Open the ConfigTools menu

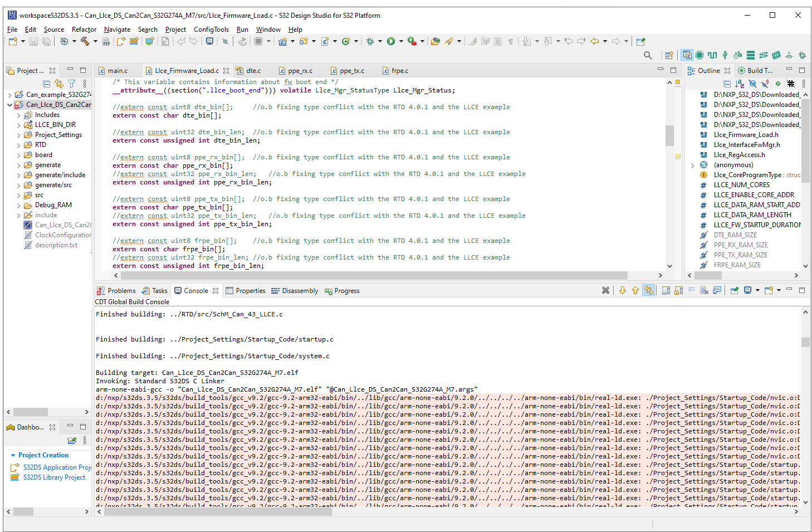tap(211, 30)
